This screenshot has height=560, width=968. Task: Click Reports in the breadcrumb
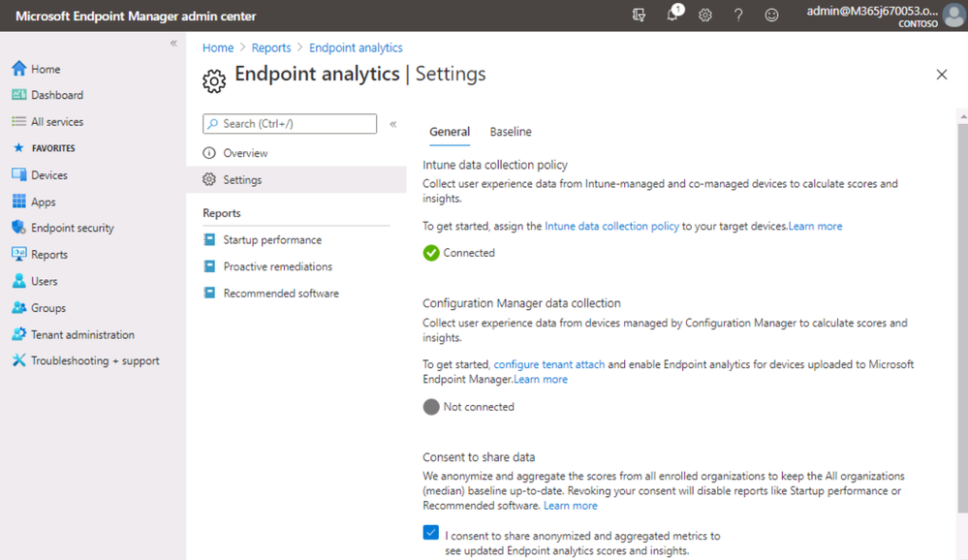tap(271, 47)
